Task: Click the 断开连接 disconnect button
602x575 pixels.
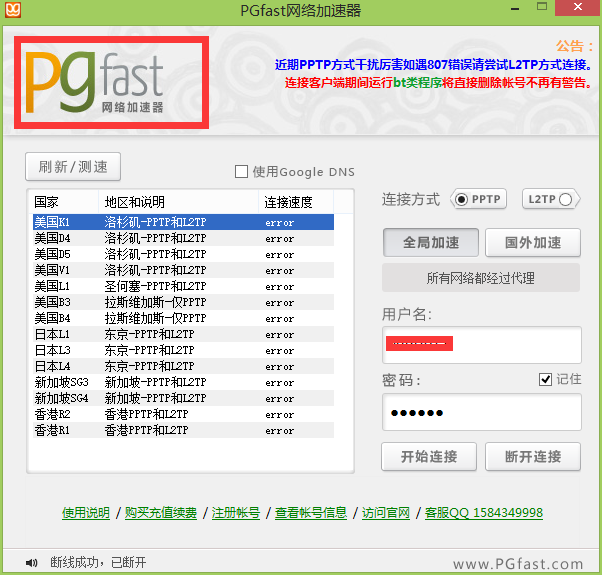Action: pos(533,456)
